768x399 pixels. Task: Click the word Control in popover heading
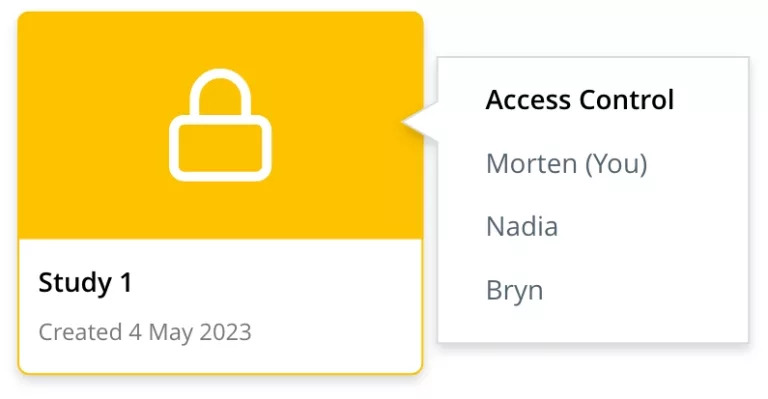tap(626, 100)
